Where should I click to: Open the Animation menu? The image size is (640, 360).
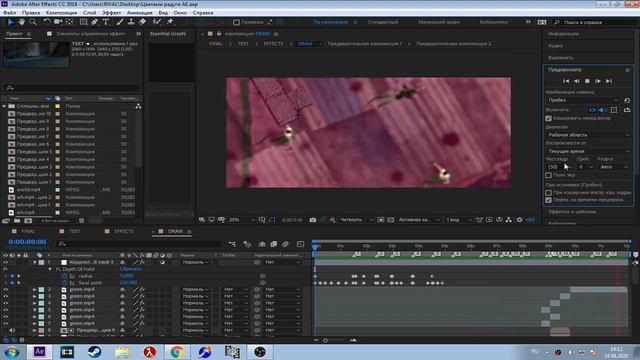point(140,13)
